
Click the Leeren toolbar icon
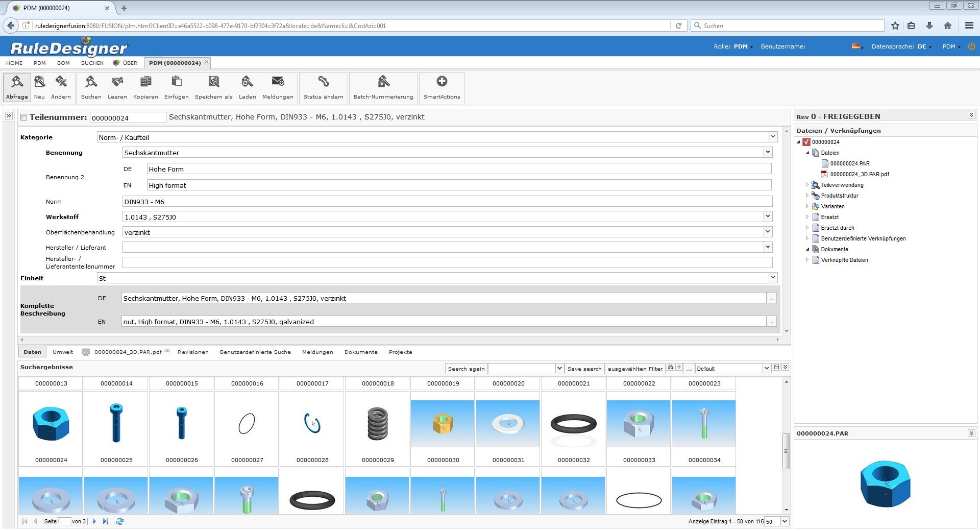(x=117, y=82)
